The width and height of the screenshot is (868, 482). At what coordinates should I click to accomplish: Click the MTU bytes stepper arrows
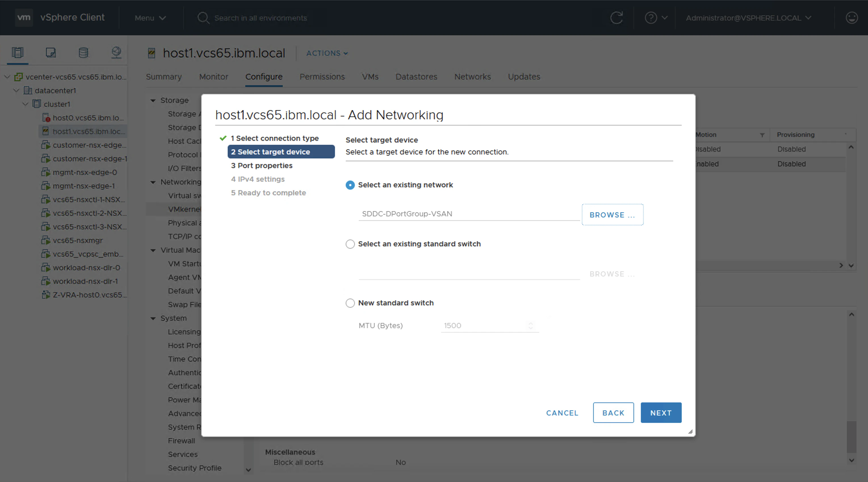[531, 326]
